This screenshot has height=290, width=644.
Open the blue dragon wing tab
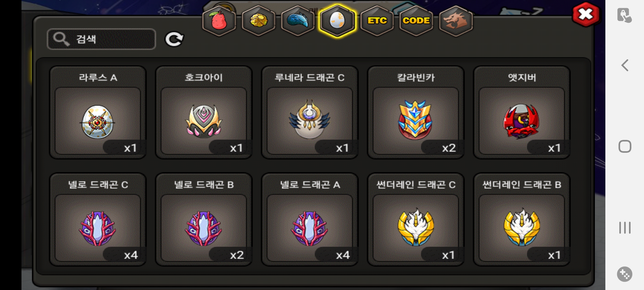[x=298, y=21]
